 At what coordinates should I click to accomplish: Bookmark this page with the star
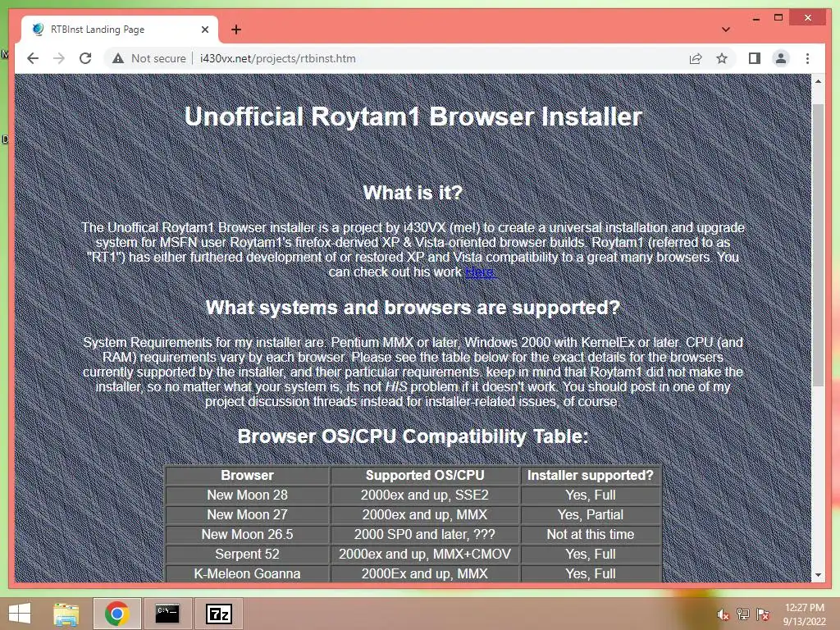(722, 58)
